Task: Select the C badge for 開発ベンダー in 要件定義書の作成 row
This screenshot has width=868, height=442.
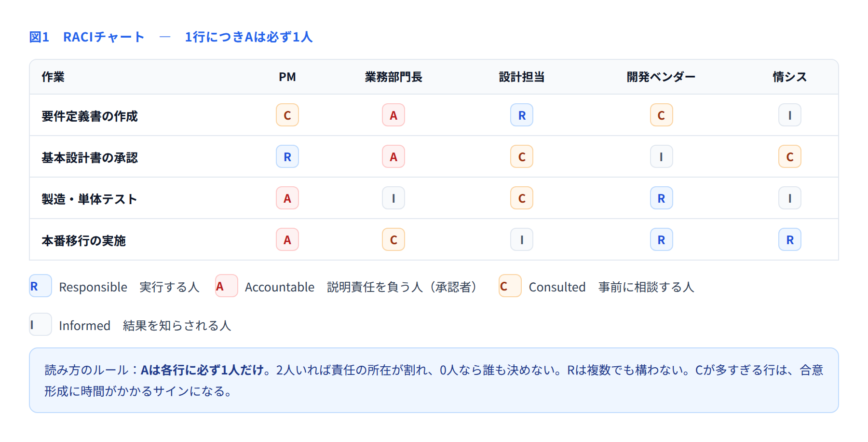Action: coord(662,115)
